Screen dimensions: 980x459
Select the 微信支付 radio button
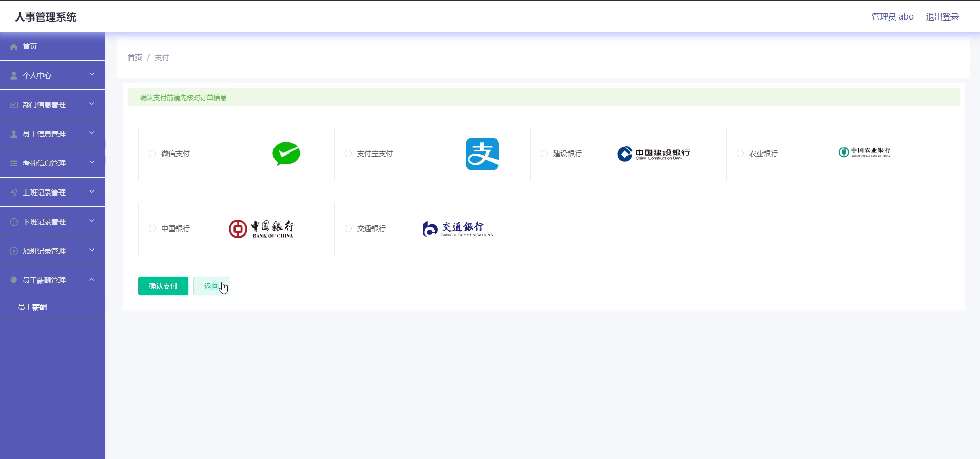(x=152, y=154)
